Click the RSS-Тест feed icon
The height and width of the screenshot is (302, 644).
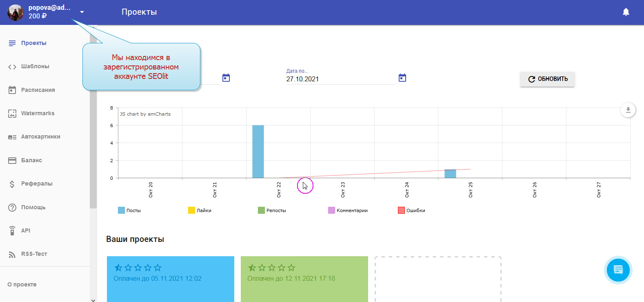click(x=12, y=254)
